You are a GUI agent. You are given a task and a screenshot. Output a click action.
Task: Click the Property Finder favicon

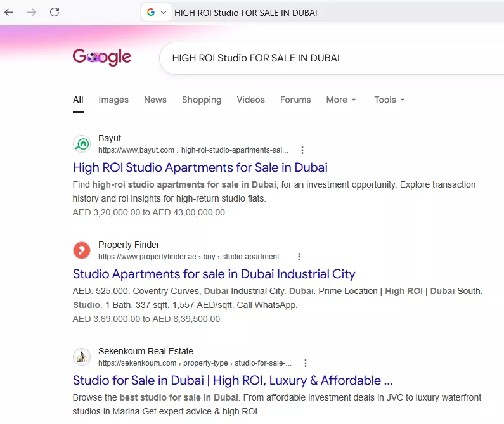tap(82, 250)
